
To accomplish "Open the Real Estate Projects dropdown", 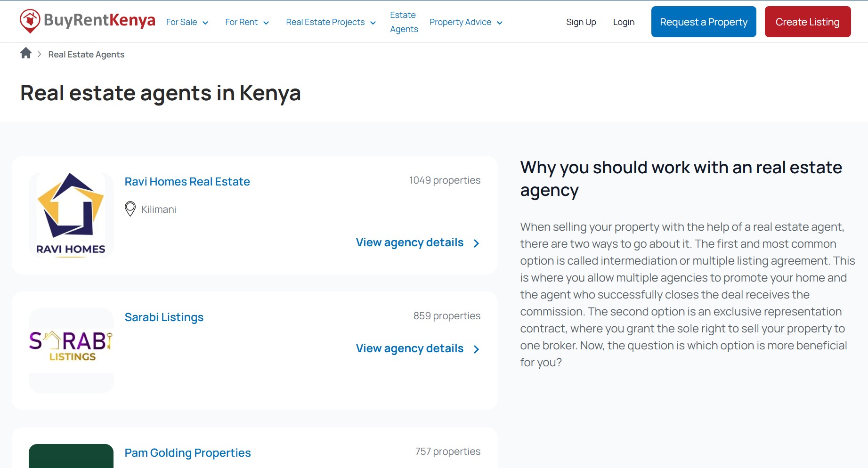I will tap(331, 22).
